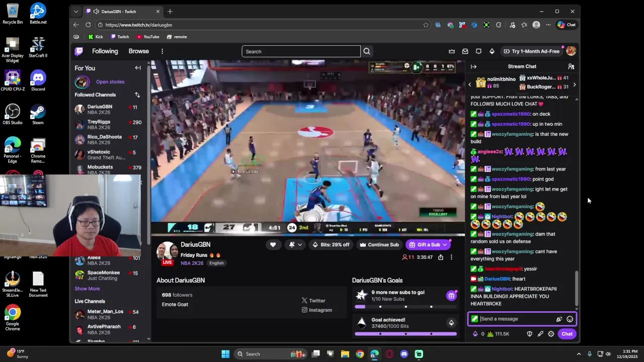The width and height of the screenshot is (644, 362).
Task: Click browser Chat copilot button
Action: click(566, 25)
